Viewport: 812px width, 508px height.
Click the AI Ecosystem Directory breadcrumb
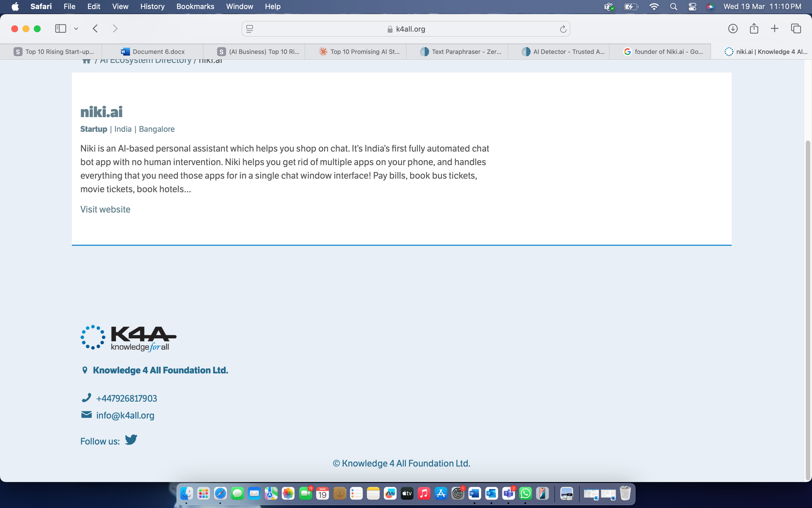click(x=145, y=61)
